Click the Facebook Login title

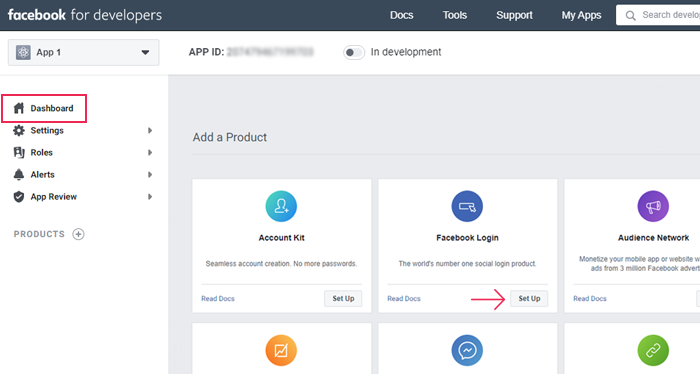[x=467, y=238]
